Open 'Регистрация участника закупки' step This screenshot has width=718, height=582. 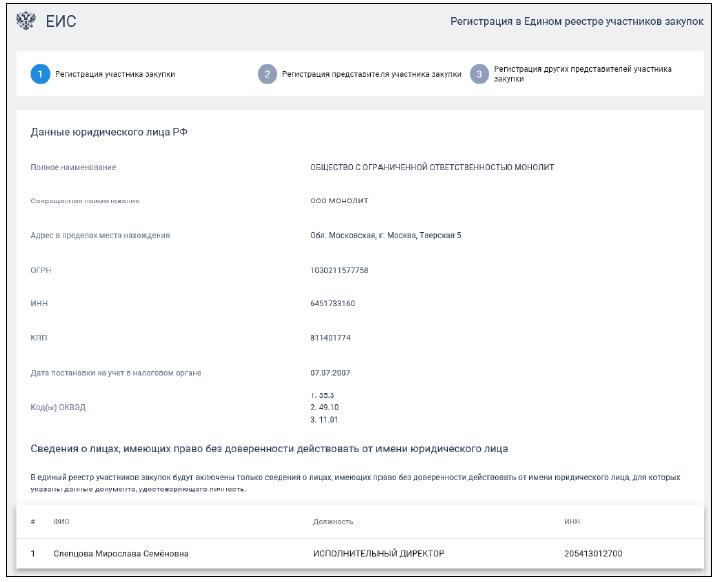(115, 74)
